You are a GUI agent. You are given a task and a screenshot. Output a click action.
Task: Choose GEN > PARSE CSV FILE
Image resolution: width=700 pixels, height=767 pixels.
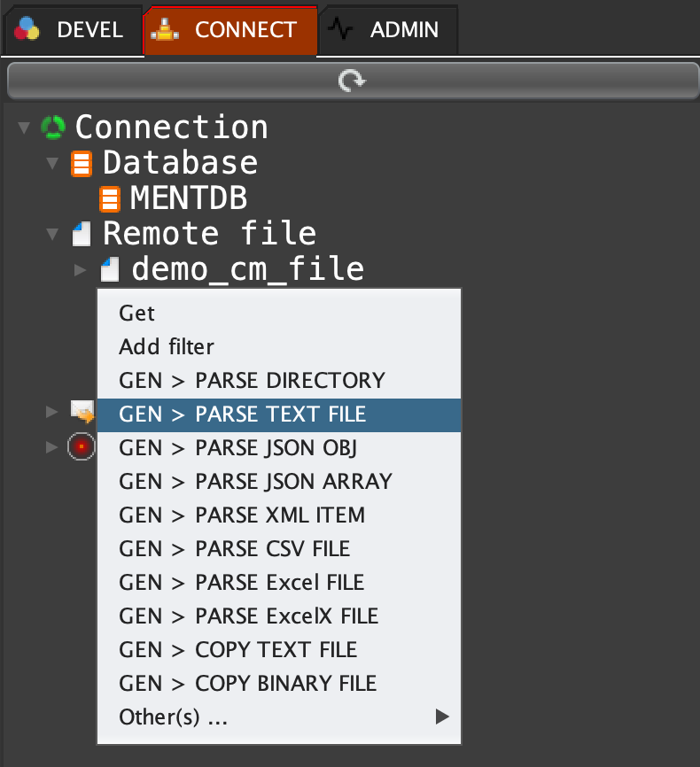(234, 548)
